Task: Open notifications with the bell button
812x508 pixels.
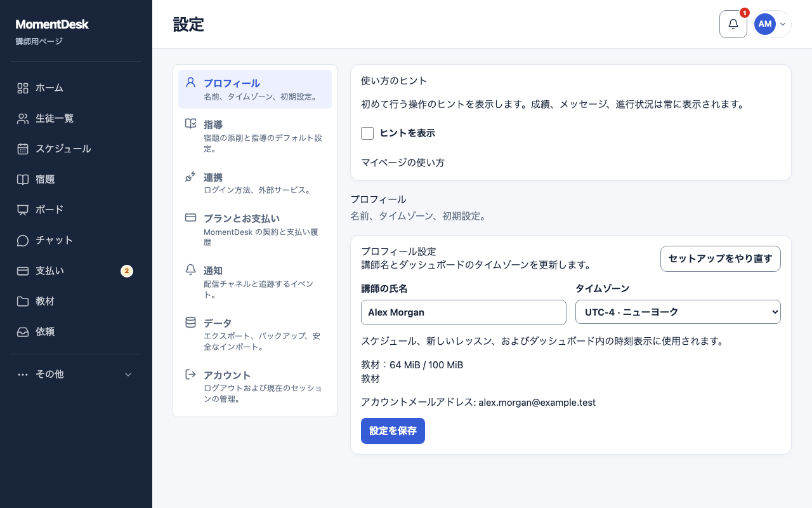Action: tap(733, 24)
